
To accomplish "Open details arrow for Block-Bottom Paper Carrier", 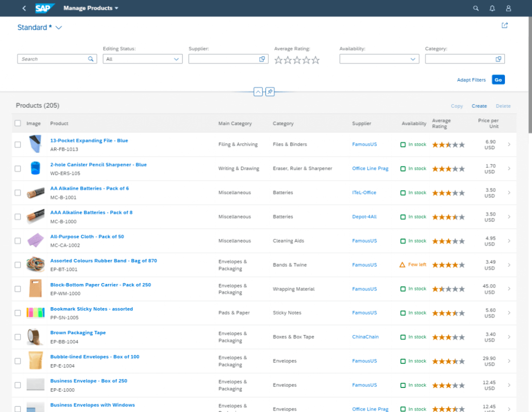I will click(509, 288).
